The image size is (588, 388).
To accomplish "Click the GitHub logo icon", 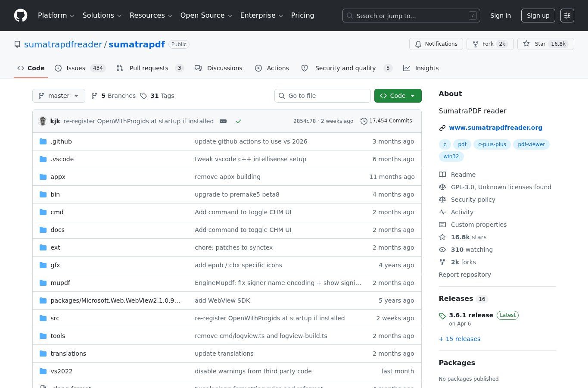I will tap(21, 16).
